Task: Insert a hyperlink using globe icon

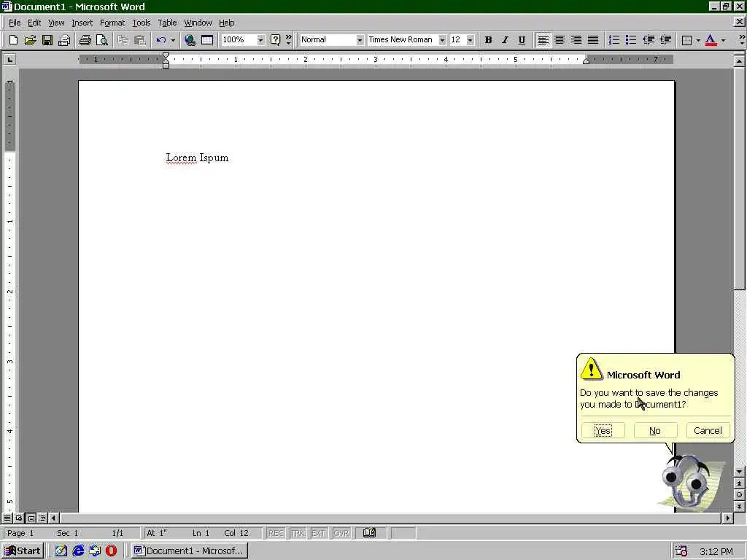Action: coord(190,40)
